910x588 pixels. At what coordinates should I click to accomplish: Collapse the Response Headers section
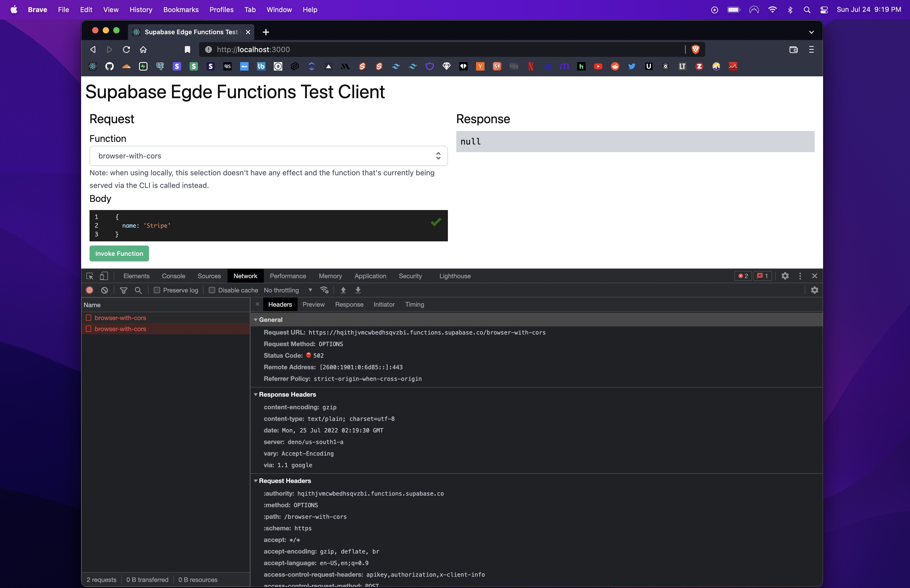tap(256, 395)
